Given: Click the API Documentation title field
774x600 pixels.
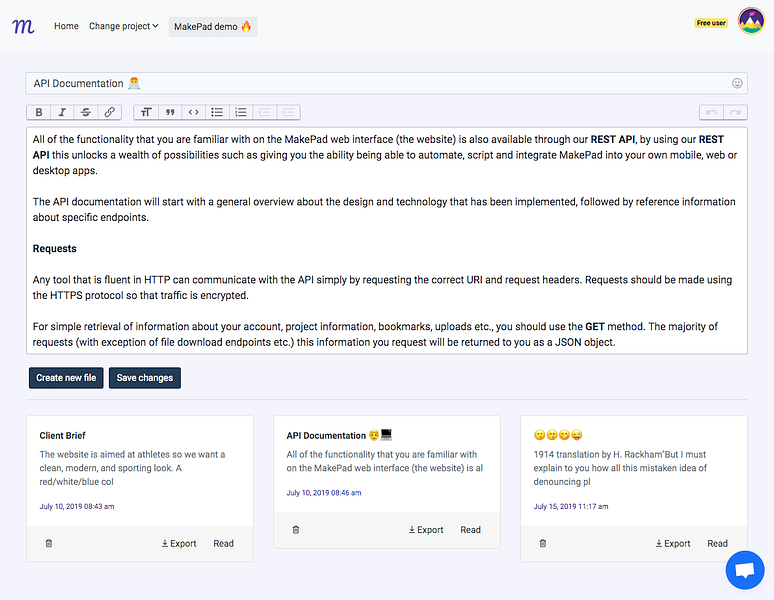Looking at the screenshot, I should click(x=387, y=83).
